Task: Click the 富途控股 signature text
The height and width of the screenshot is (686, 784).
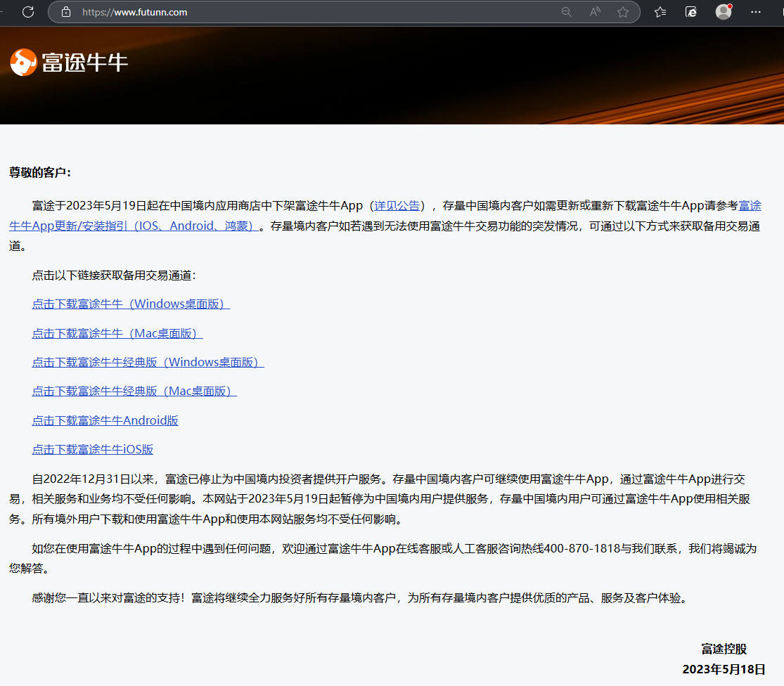Action: tap(724, 649)
